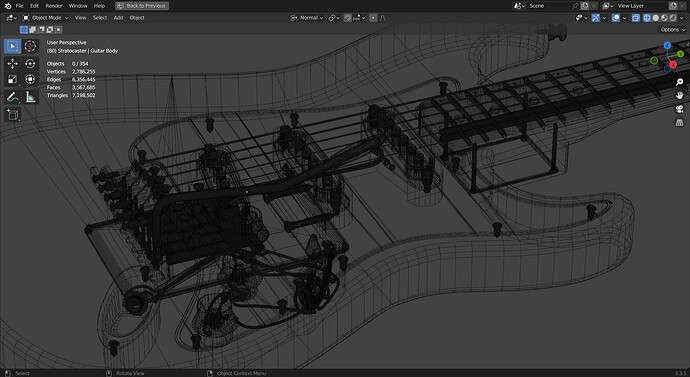Click the blue Z axis on navigation gizmo
The image size is (690, 377).
(667, 45)
